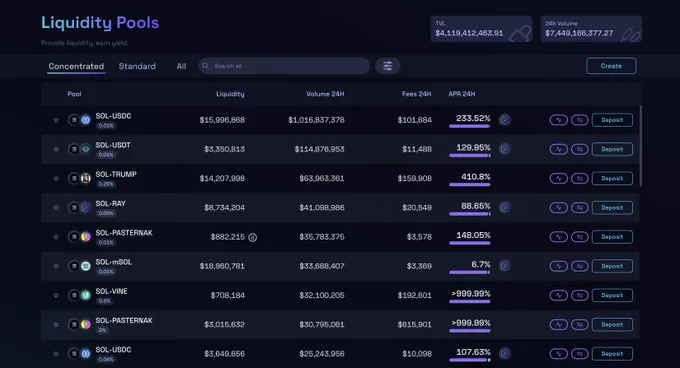Favorite the SOL-mSOL pool star
Screen dimensions: 680x368
(56, 266)
